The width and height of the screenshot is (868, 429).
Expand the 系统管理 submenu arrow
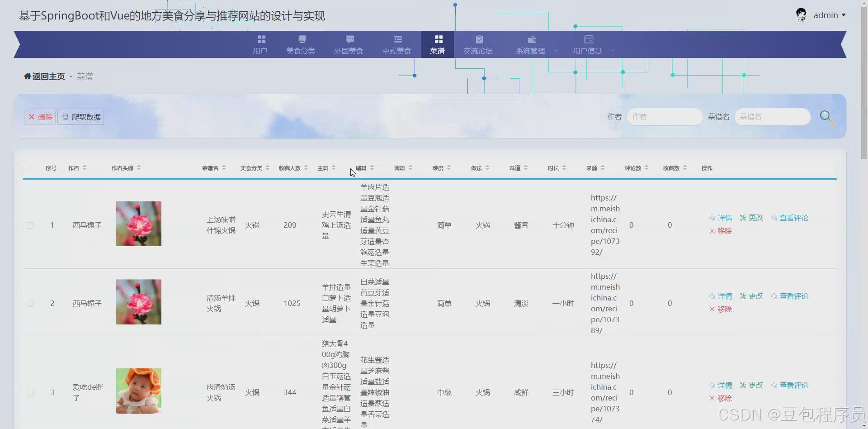pos(556,51)
